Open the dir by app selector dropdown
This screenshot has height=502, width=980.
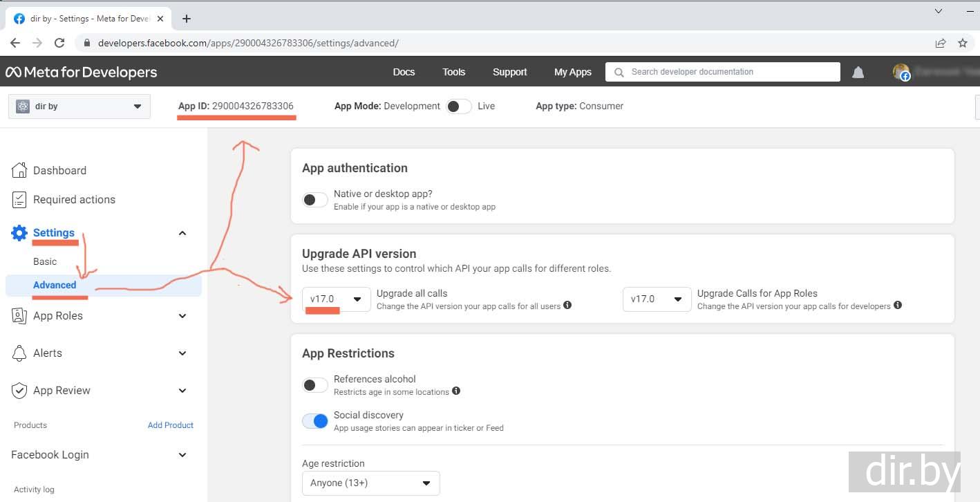click(79, 106)
